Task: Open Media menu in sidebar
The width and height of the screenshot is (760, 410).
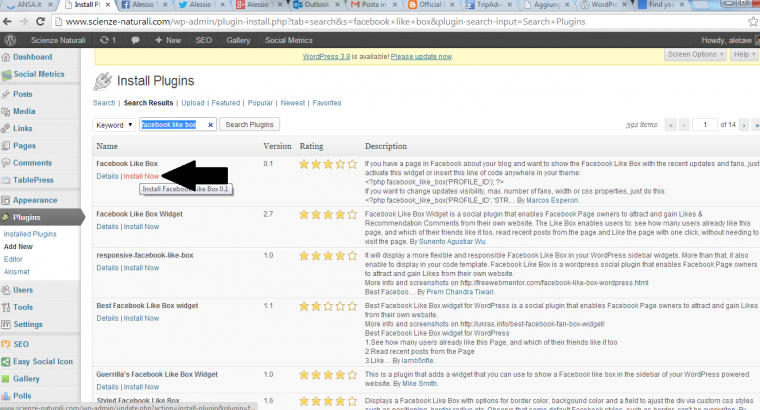Action: point(24,111)
